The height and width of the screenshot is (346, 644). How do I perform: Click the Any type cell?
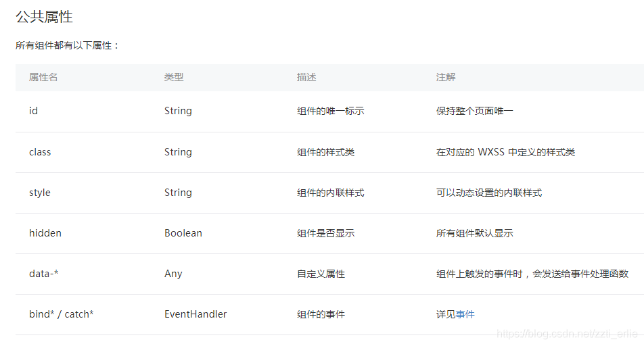pos(173,274)
